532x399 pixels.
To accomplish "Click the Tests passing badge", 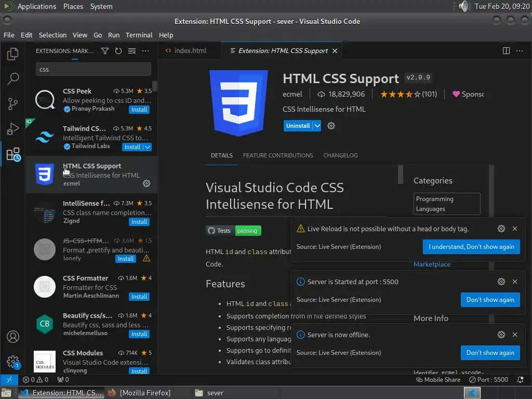I will coord(233,231).
